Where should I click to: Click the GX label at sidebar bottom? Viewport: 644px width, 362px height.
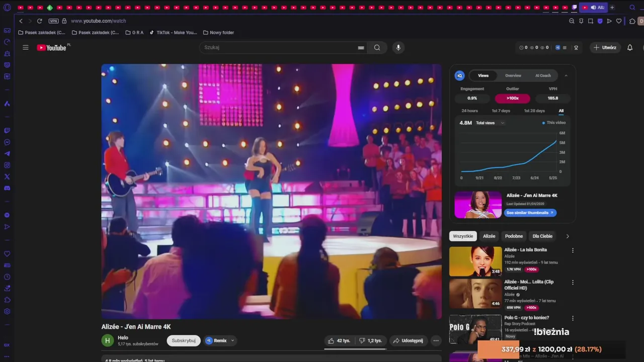[x=7, y=345]
